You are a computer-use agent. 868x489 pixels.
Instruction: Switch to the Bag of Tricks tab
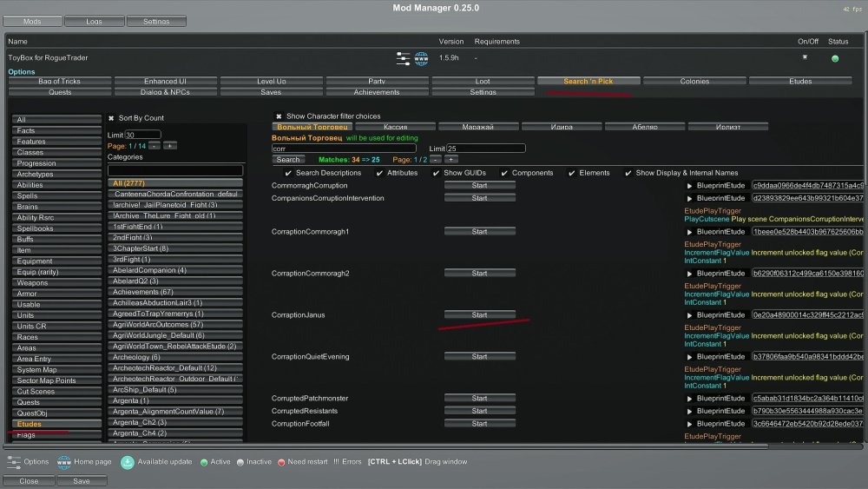coord(59,82)
